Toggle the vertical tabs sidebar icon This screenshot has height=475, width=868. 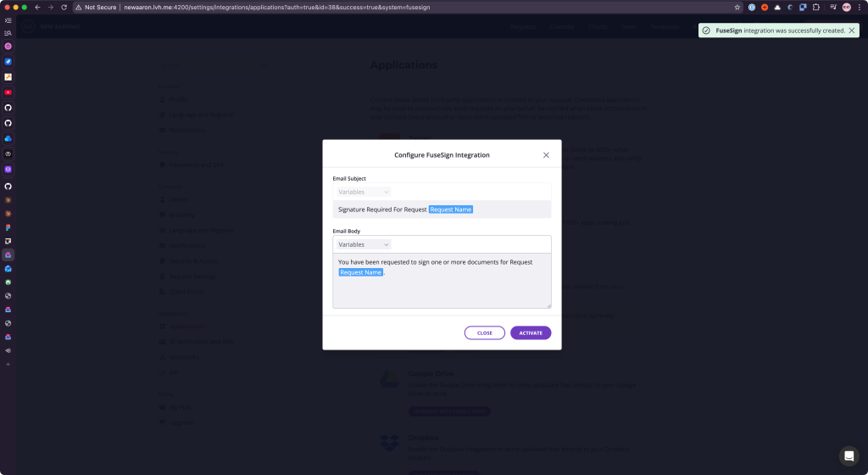(x=8, y=20)
